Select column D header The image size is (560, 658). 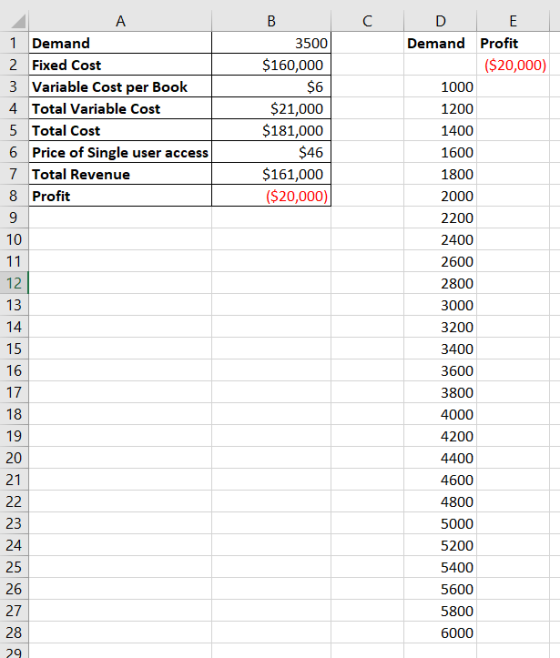[440, 21]
